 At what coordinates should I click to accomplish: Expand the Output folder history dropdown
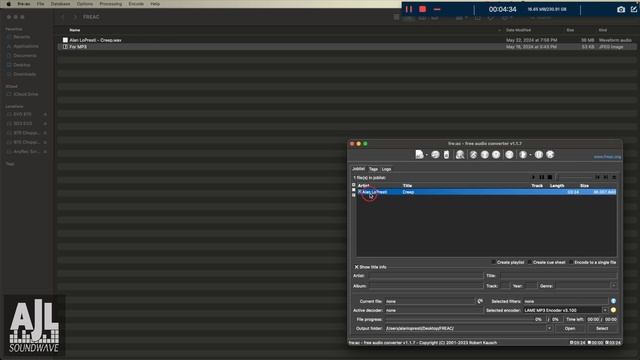pos(549,328)
